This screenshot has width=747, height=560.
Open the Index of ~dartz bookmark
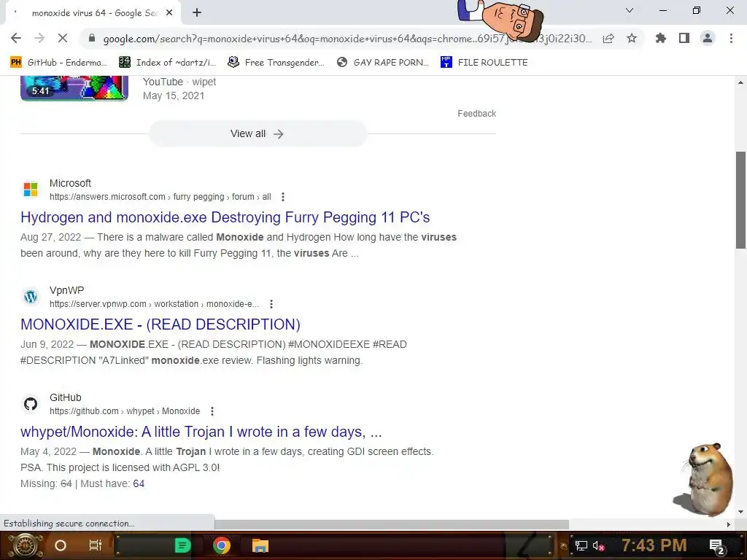coord(168,63)
